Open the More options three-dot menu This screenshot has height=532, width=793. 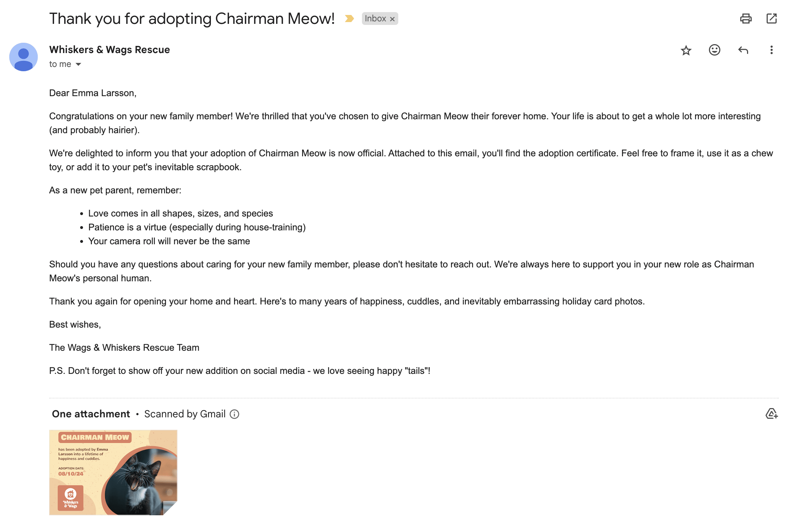771,50
